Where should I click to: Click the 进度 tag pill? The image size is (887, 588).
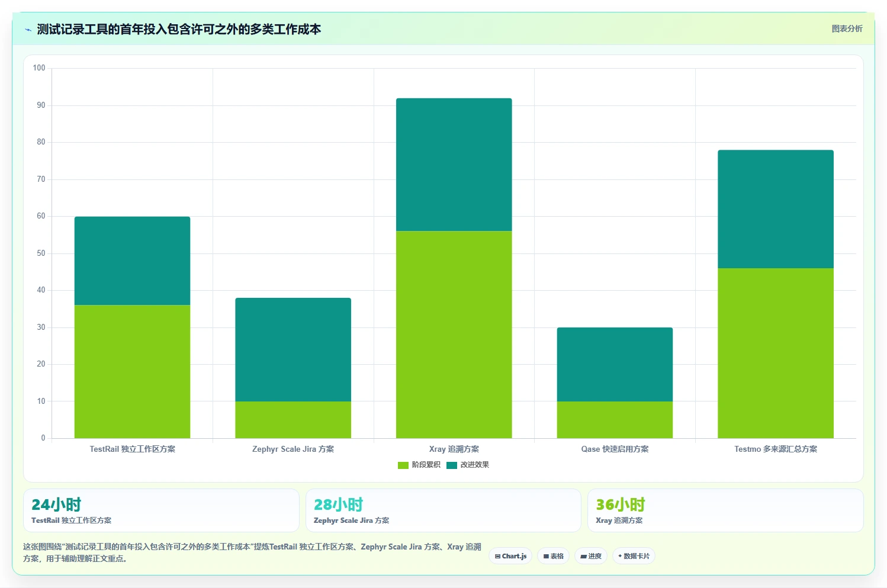(591, 556)
